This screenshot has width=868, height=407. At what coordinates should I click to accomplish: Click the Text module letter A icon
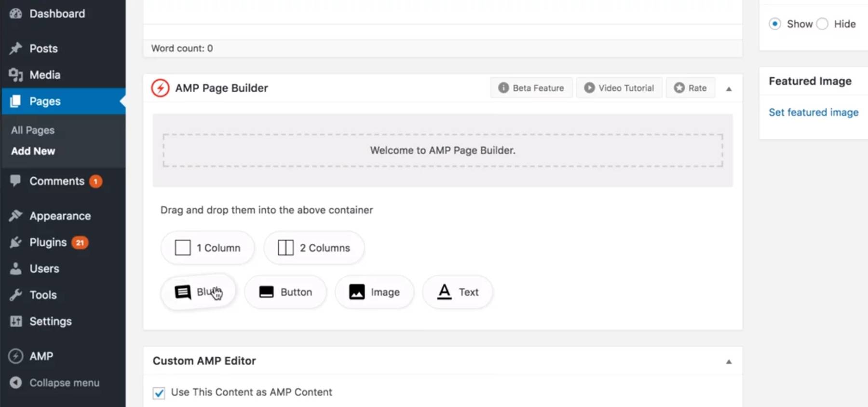point(444,292)
